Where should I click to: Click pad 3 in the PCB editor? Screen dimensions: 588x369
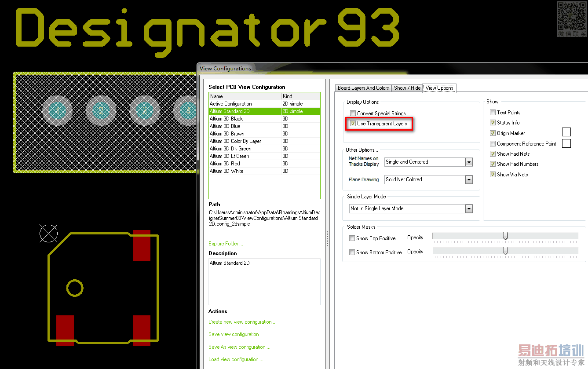click(x=145, y=110)
